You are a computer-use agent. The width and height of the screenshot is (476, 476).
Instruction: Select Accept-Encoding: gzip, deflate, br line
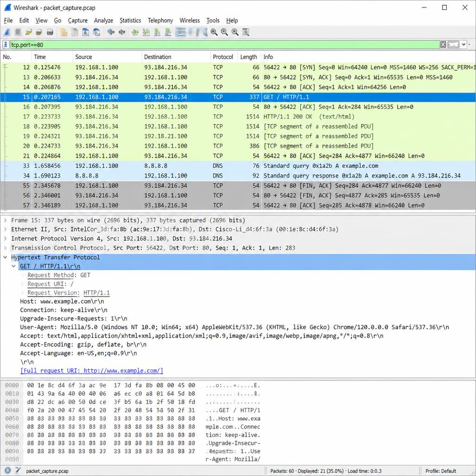tap(83, 344)
